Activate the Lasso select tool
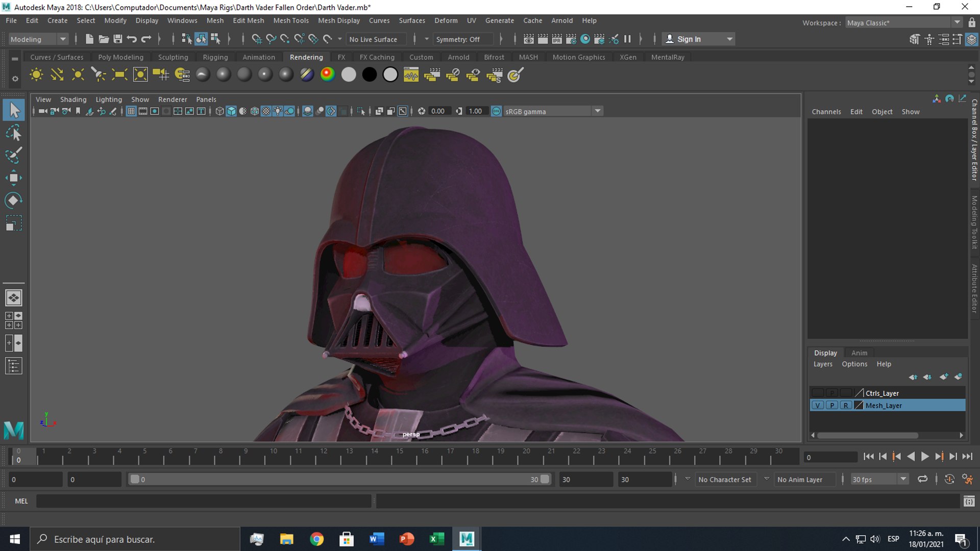980x551 pixels. [14, 133]
